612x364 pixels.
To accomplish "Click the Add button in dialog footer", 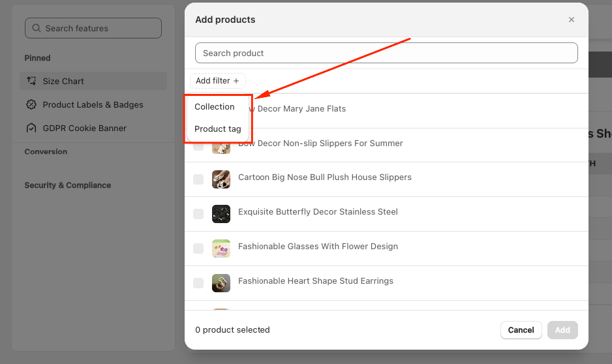I will tap(562, 330).
